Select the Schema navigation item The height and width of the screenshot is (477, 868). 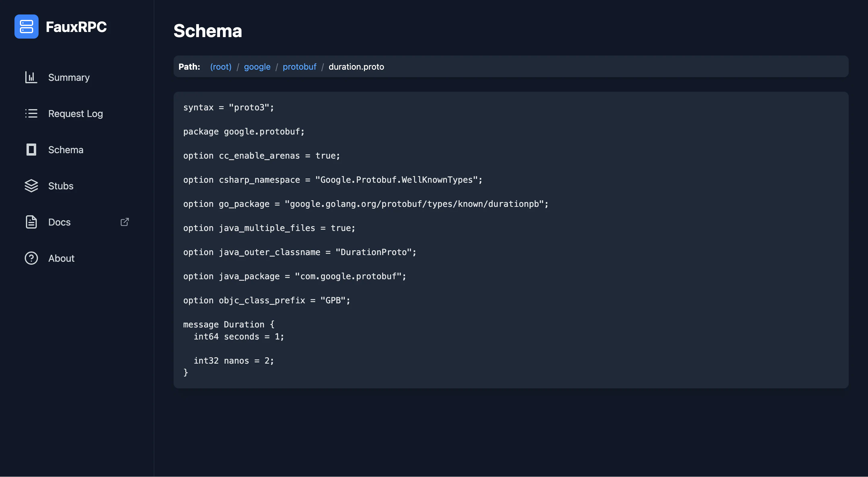[x=66, y=150]
